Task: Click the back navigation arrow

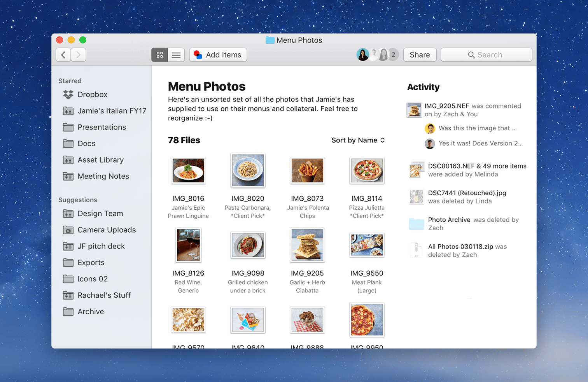Action: point(63,55)
